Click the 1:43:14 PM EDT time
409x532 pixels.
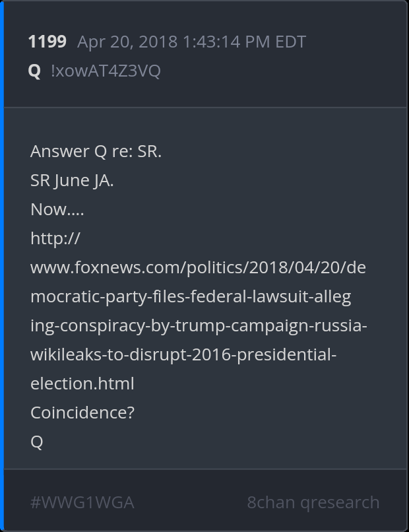(244, 42)
